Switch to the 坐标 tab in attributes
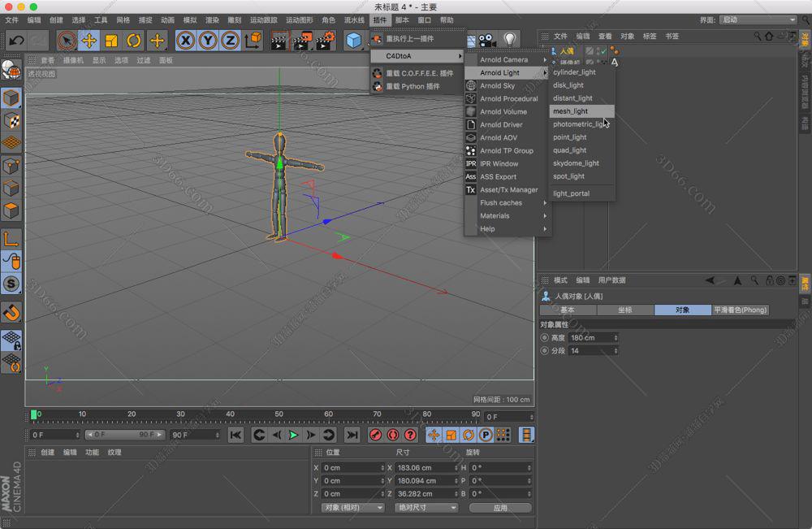Viewport: 812px width, 529px height. point(626,310)
